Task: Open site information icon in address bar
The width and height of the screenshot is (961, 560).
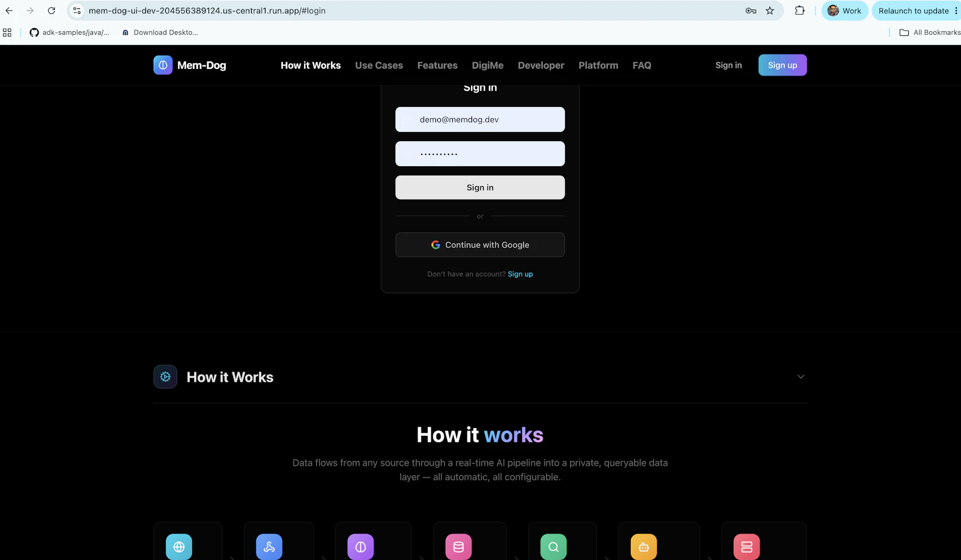Action: (77, 11)
